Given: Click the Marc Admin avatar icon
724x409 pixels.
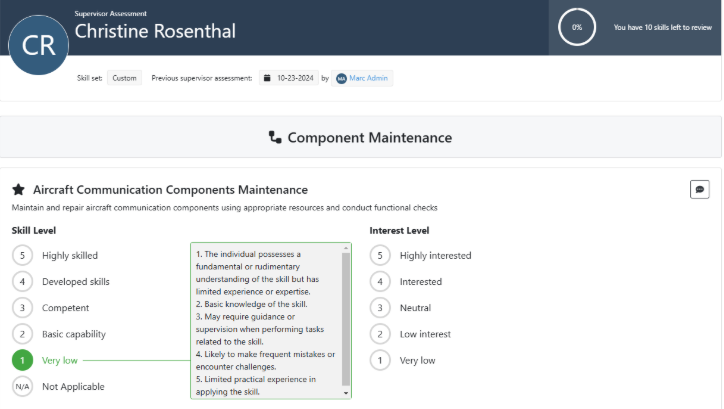Looking at the screenshot, I should click(342, 78).
